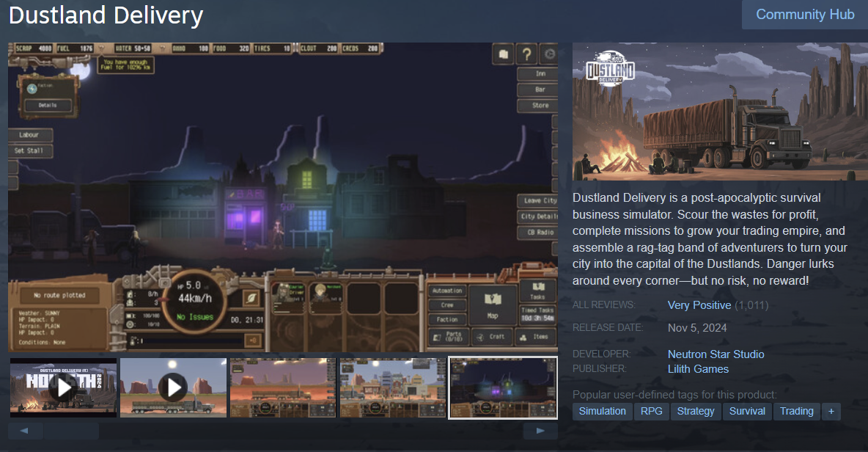The image size is (868, 452).
Task: Click CB Radio in the game screenshot
Action: pos(537,232)
